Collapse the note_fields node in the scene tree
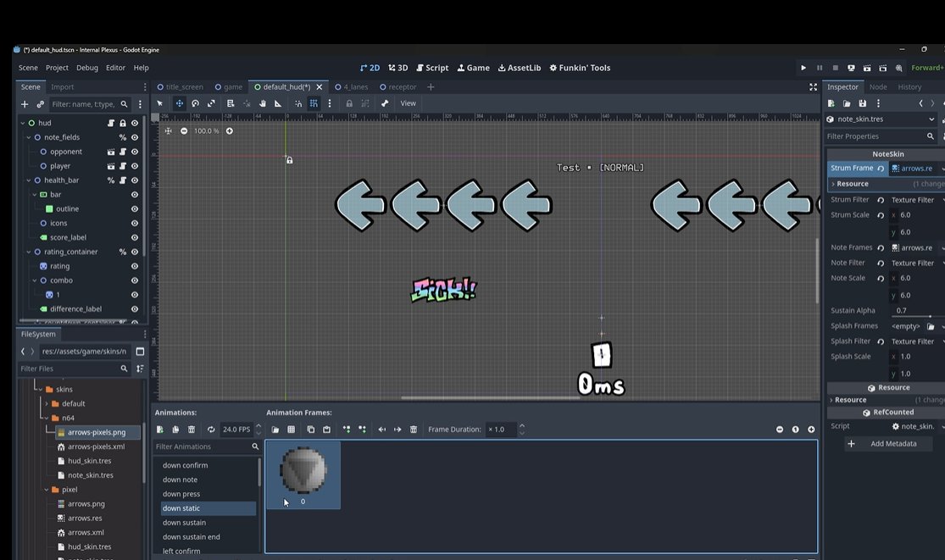Screen dimensions: 945x560 point(28,137)
